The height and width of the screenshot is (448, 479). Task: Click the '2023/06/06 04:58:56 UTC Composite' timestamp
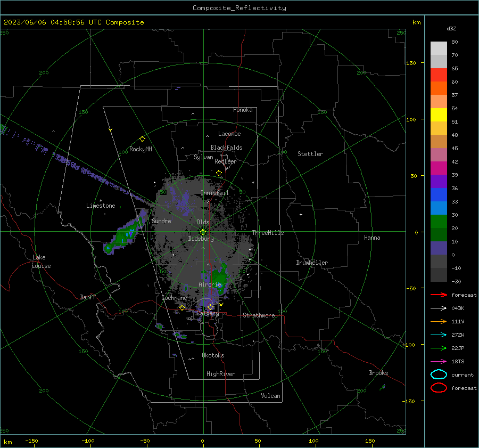click(74, 22)
